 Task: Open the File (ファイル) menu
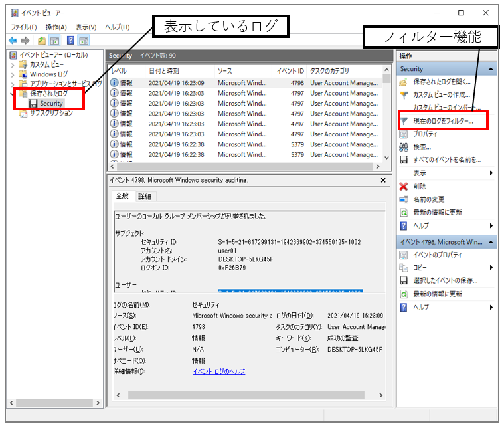click(24, 27)
